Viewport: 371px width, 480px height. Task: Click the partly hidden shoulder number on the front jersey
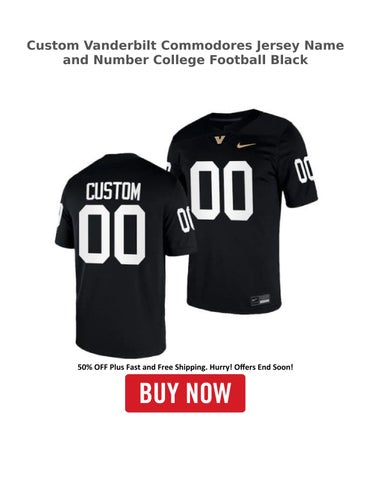tap(168, 167)
